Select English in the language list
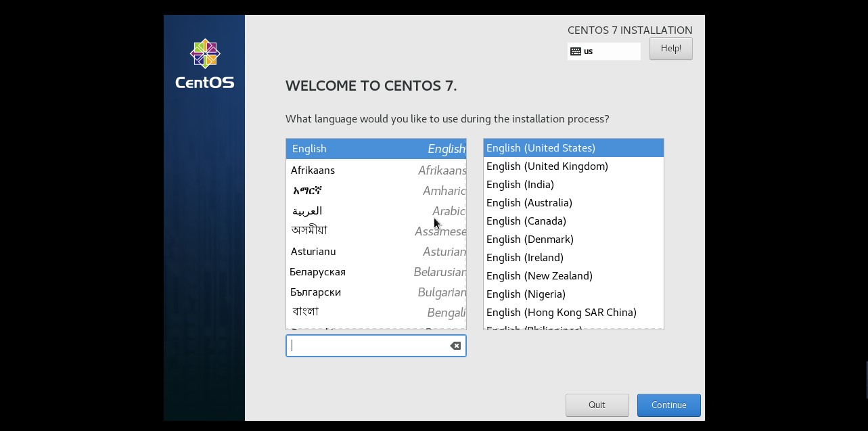Screen dimensions: 868x431 pyautogui.click(x=375, y=149)
